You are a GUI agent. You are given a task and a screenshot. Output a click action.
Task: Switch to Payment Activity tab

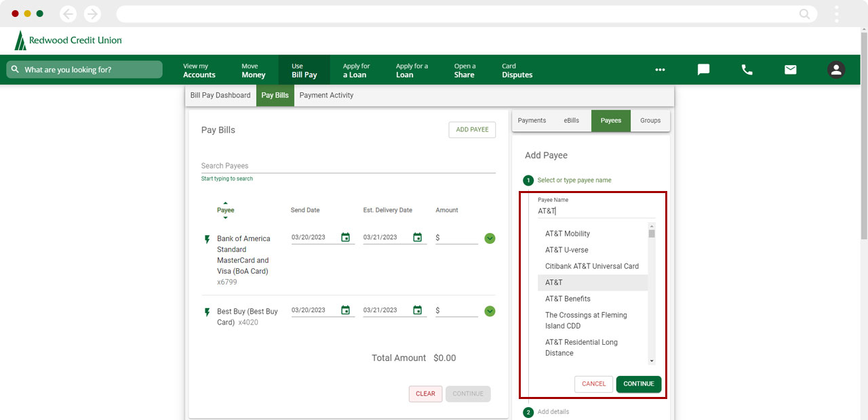[326, 96]
